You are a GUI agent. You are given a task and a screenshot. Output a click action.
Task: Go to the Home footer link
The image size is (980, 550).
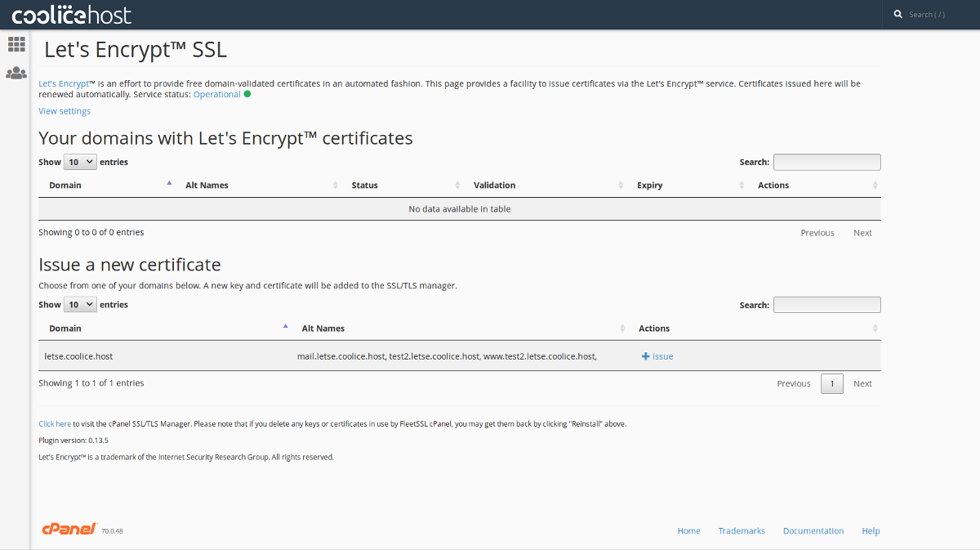689,531
